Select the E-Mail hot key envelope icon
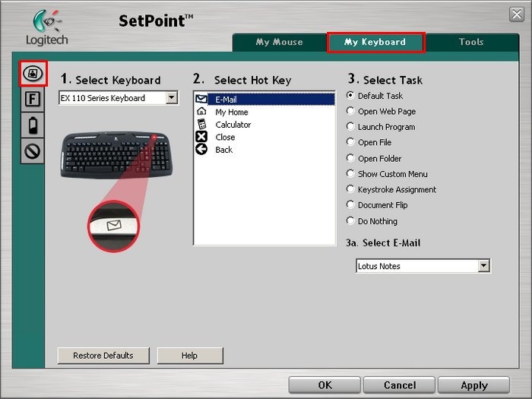This screenshot has width=532, height=399. pyautogui.click(x=201, y=99)
